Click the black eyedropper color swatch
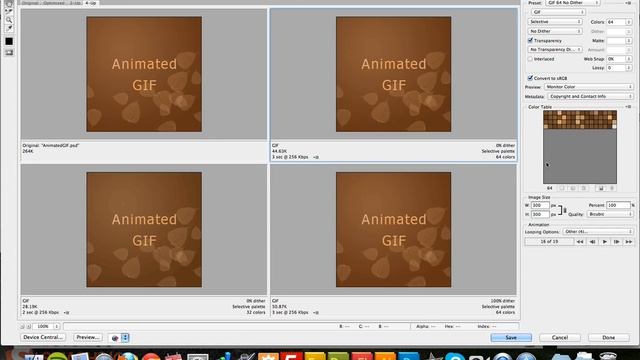640x360 pixels. 9,41
